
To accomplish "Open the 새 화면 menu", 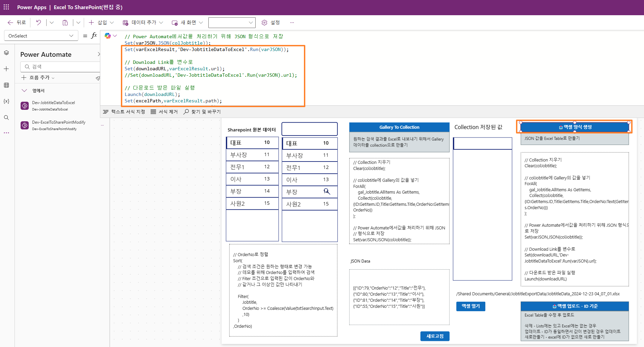I will 187,23.
